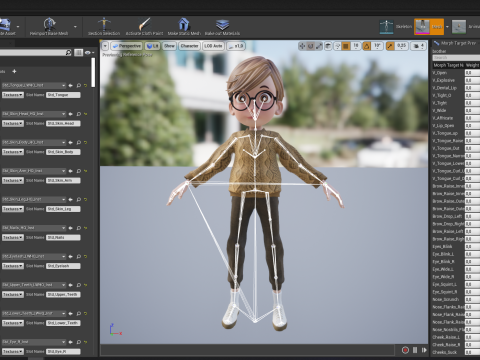Toggle surface snapping in viewport
Viewport: 480px width, 360px height.
pos(337,46)
